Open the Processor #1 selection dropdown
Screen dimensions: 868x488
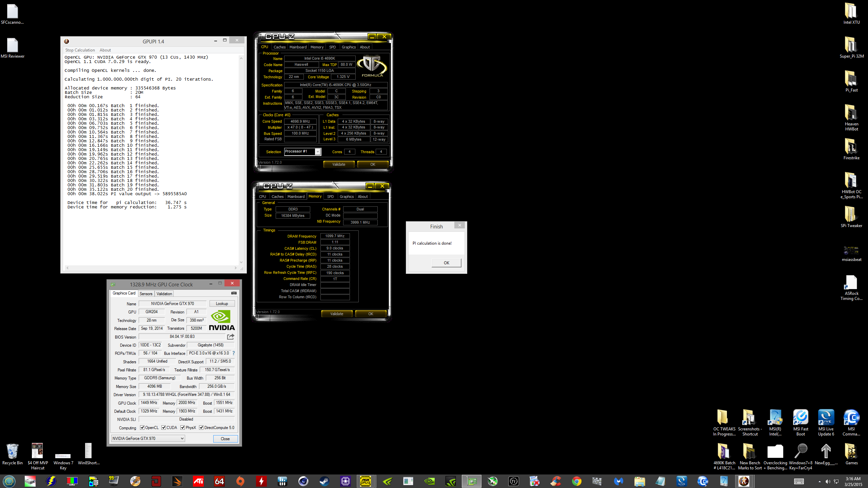(x=302, y=151)
